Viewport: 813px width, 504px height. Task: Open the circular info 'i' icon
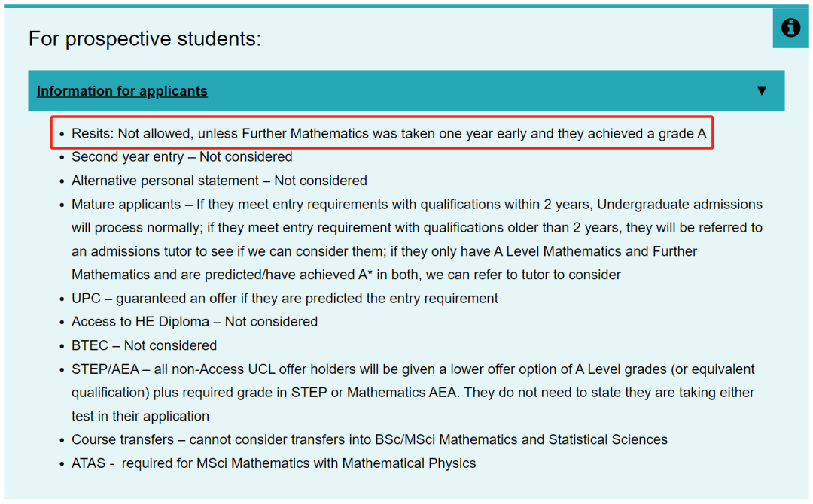click(x=790, y=27)
